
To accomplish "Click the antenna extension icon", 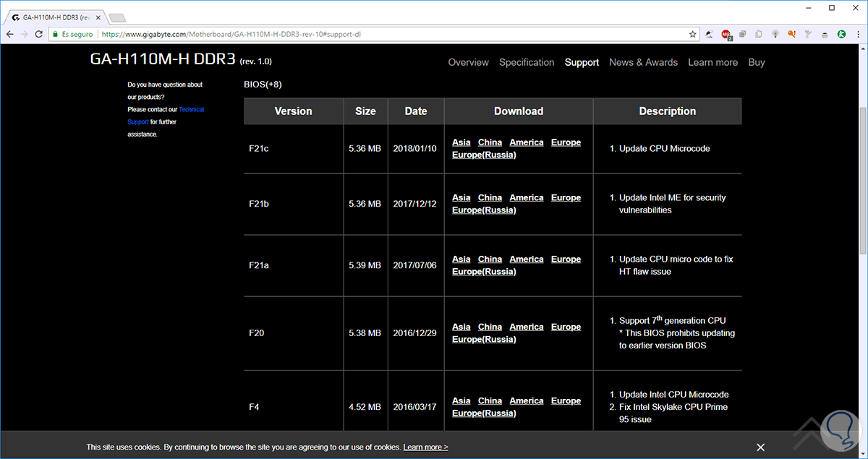I will (x=808, y=34).
